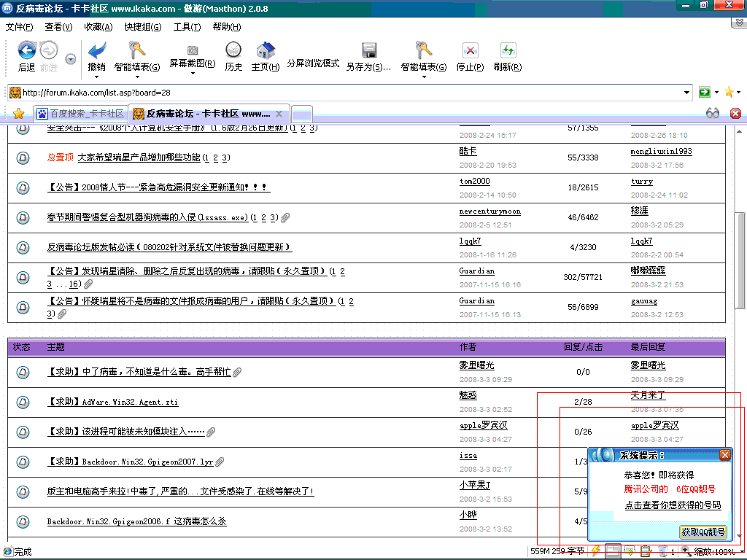Open the dropdown arrow next to Forward button
Image resolution: width=747 pixels, height=560 pixels.
coord(70,59)
